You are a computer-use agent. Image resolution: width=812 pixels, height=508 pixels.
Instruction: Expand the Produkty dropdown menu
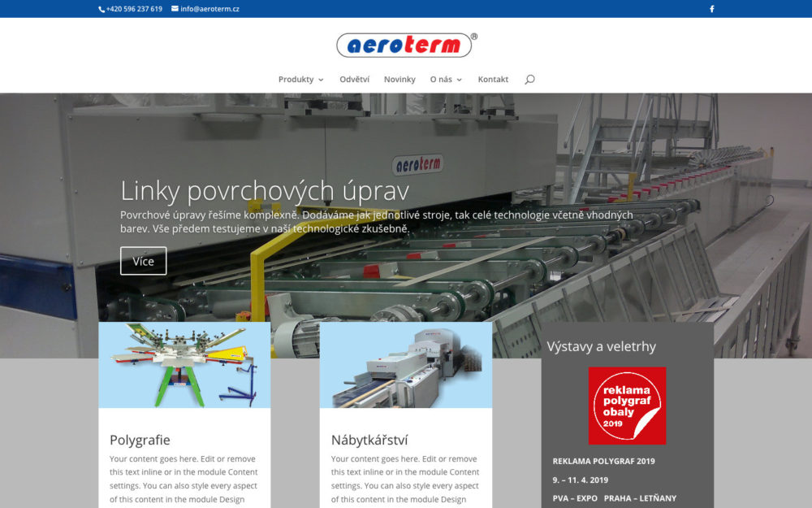tap(300, 80)
